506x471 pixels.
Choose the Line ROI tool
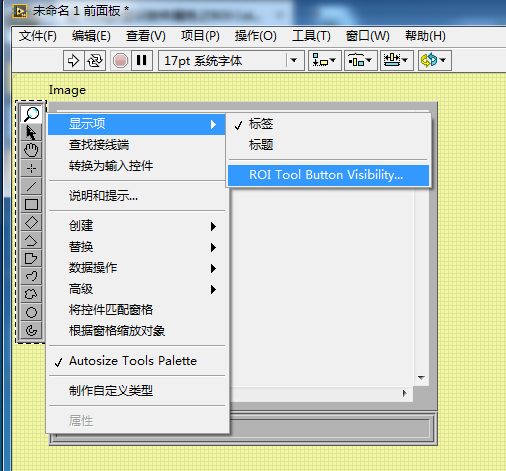click(31, 186)
